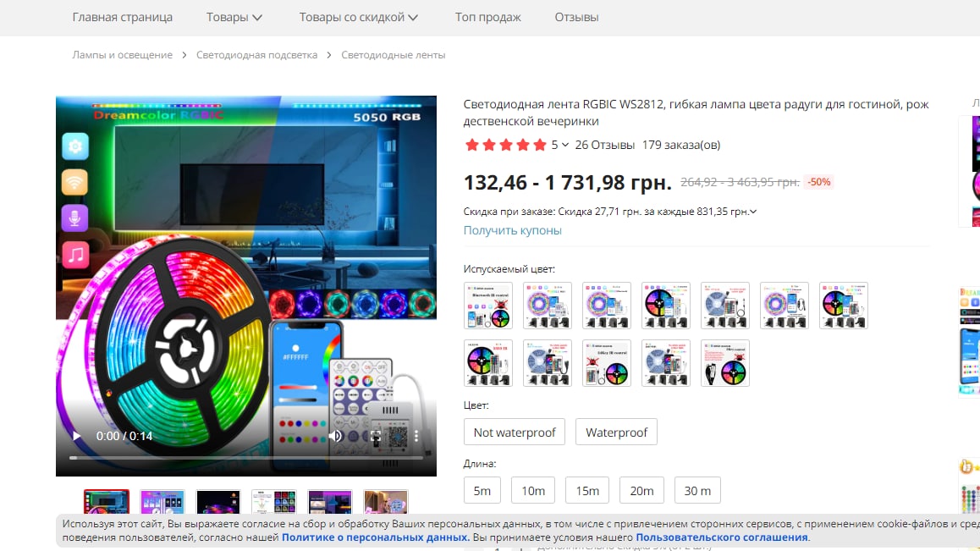Expand the order discount details chevron

pos(753,212)
